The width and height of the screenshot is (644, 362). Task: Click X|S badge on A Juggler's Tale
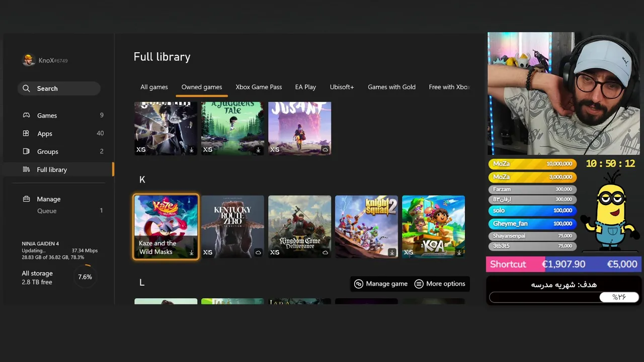pos(208,150)
